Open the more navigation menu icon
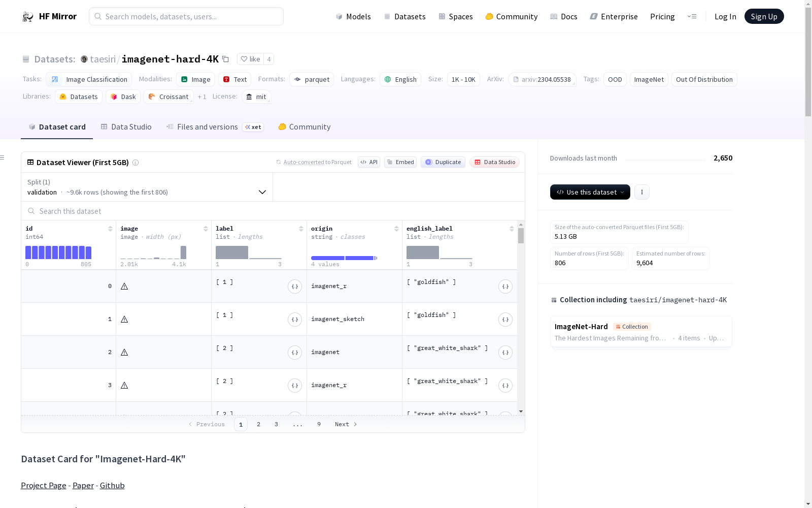The height and width of the screenshot is (508, 812). [692, 17]
